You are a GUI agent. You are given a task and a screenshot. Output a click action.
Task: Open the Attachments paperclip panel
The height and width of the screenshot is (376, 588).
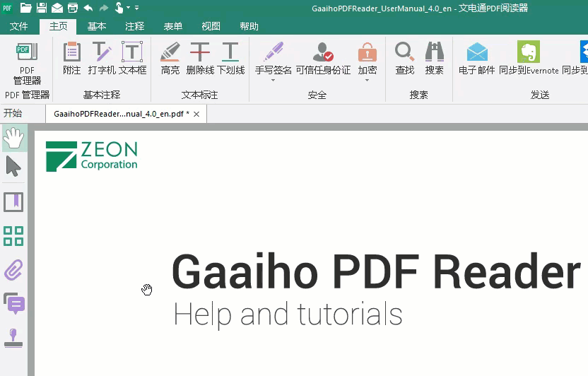pyautogui.click(x=13, y=270)
